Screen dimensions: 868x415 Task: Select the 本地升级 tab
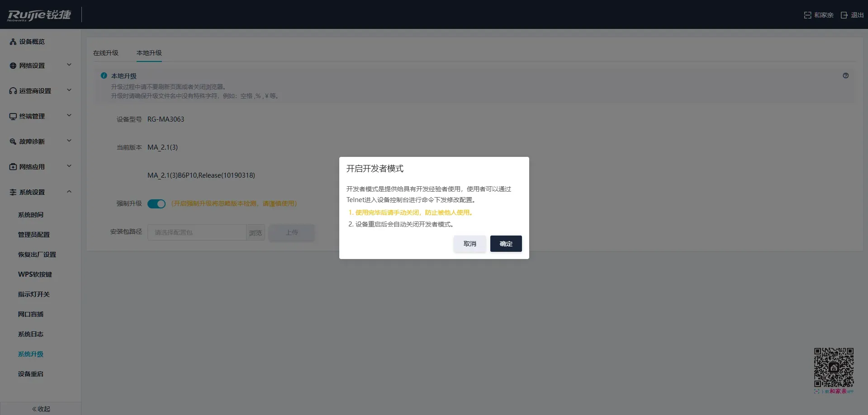149,53
